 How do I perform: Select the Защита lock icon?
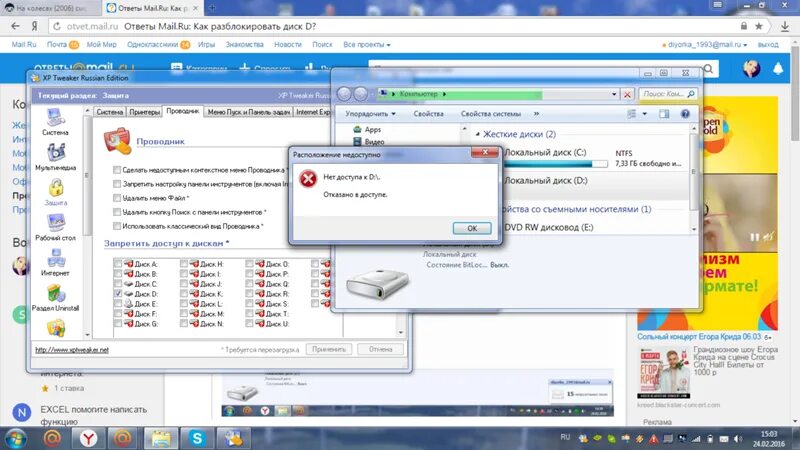click(x=56, y=192)
